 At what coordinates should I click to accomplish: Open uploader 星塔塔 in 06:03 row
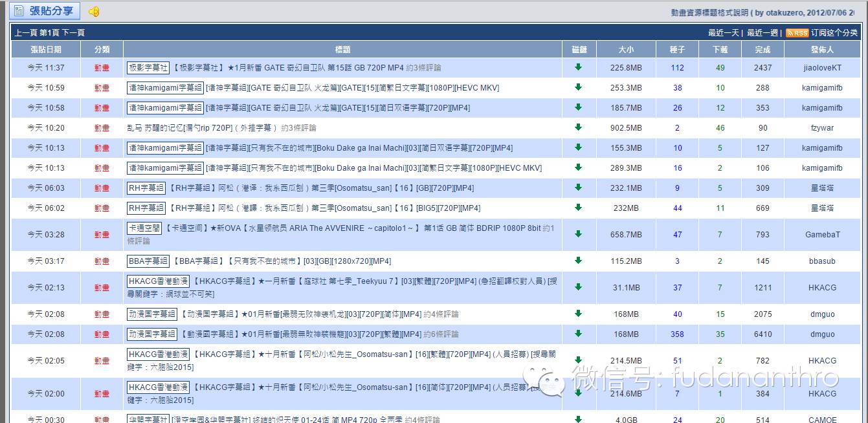coord(822,188)
